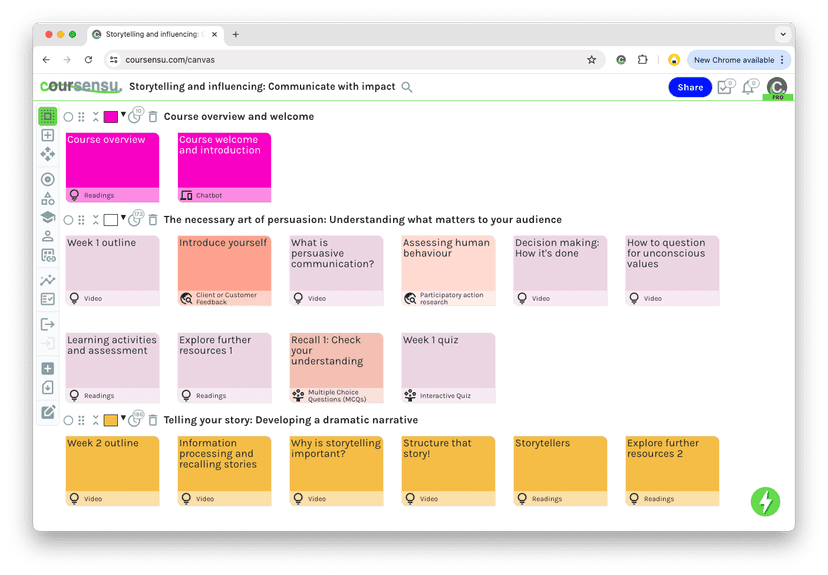828x575 pixels.
Task: Open the person profile sidebar icon
Action: point(48,236)
